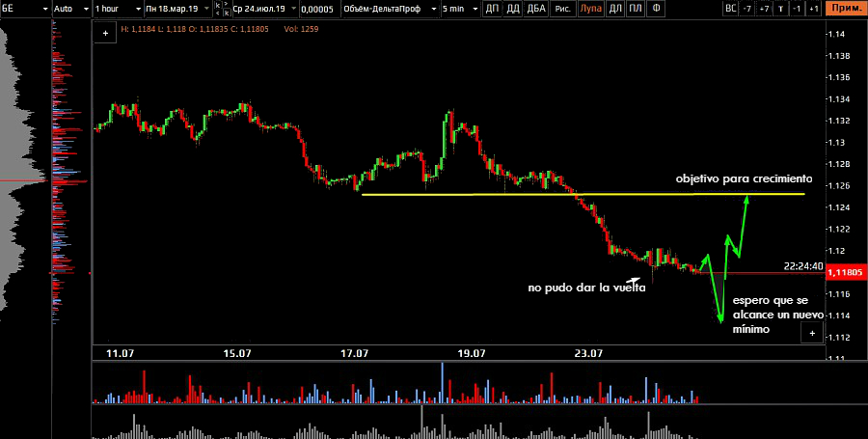This screenshot has height=439, width=868.
Task: Open the 5 min period dropdown
Action: [458, 9]
